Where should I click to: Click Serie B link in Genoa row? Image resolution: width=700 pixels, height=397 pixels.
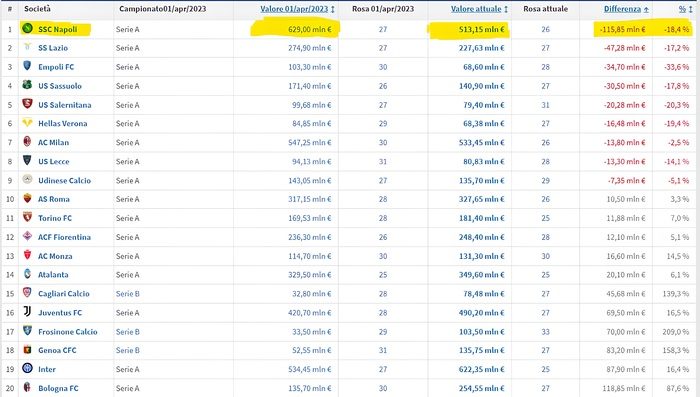pos(128,350)
